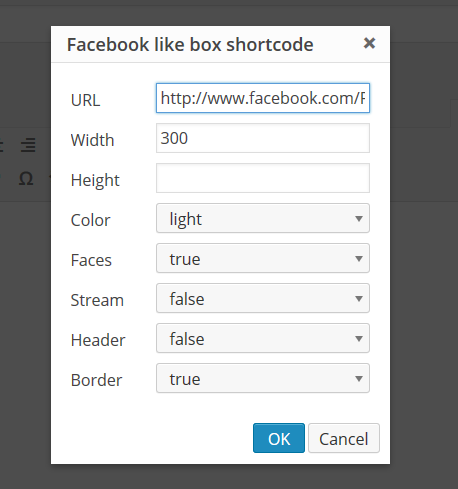The image size is (458, 489).
Task: Click the Width field containing 300
Action: point(263,138)
